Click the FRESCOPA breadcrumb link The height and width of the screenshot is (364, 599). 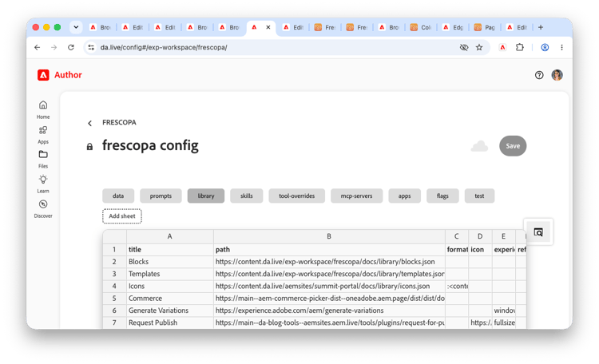point(119,123)
